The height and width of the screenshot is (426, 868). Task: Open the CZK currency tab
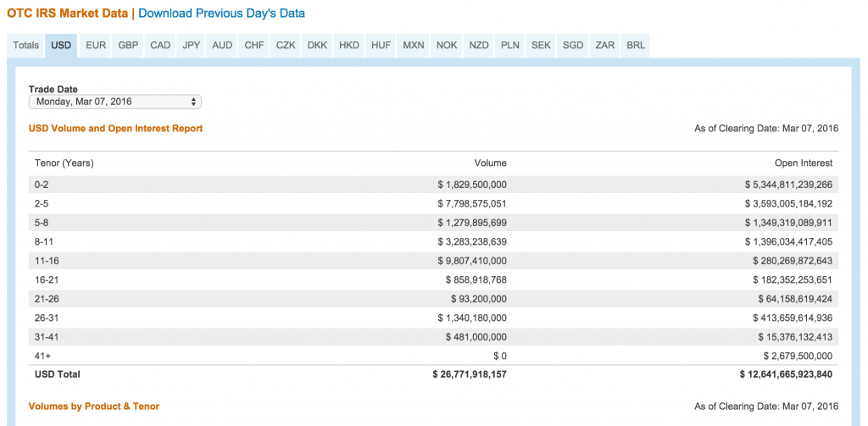tap(286, 45)
